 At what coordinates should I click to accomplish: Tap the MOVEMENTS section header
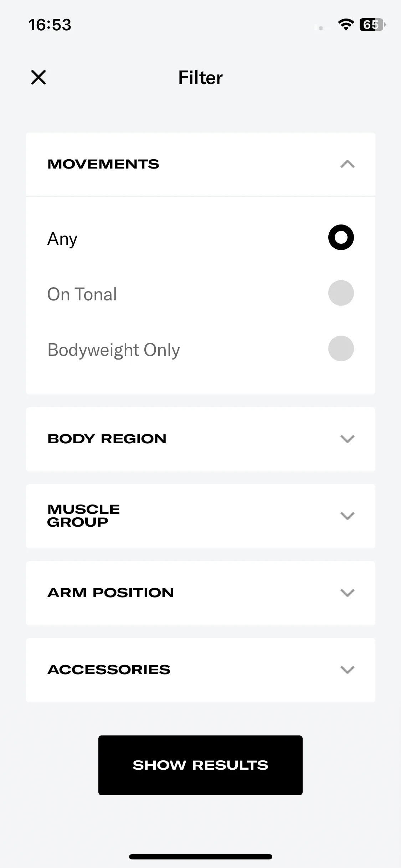(200, 164)
